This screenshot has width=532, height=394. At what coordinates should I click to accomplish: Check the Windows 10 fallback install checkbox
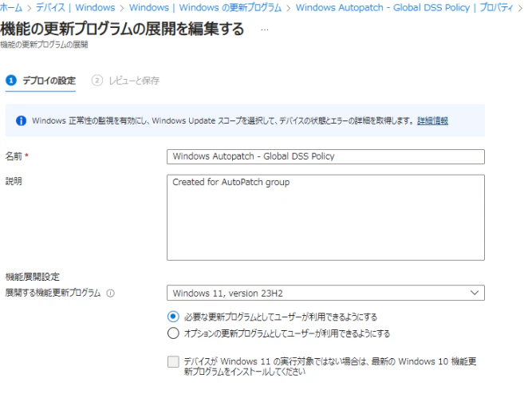pyautogui.click(x=173, y=362)
